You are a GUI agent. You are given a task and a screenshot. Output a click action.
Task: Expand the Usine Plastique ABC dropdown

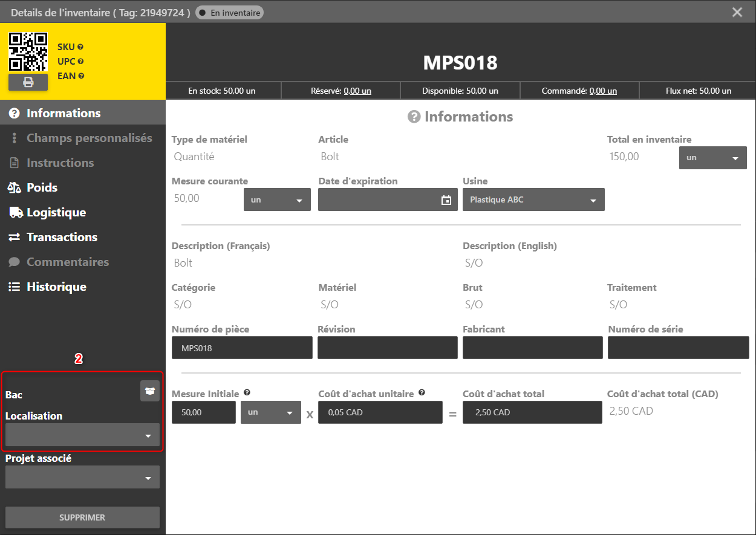[533, 200]
